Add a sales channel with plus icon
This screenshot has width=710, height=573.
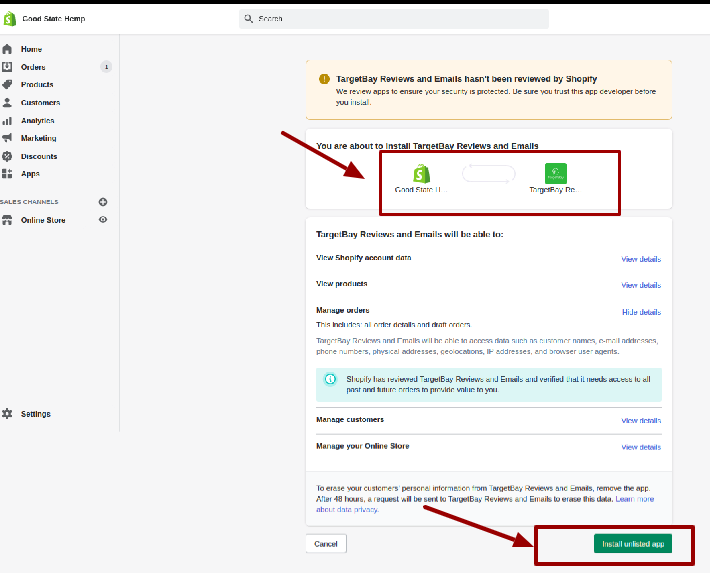103,202
